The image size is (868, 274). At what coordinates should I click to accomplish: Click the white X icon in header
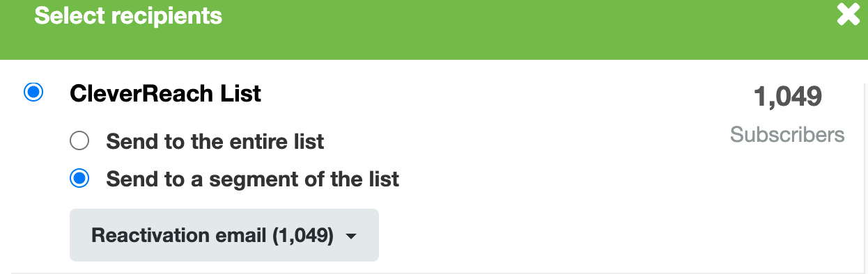point(848,15)
